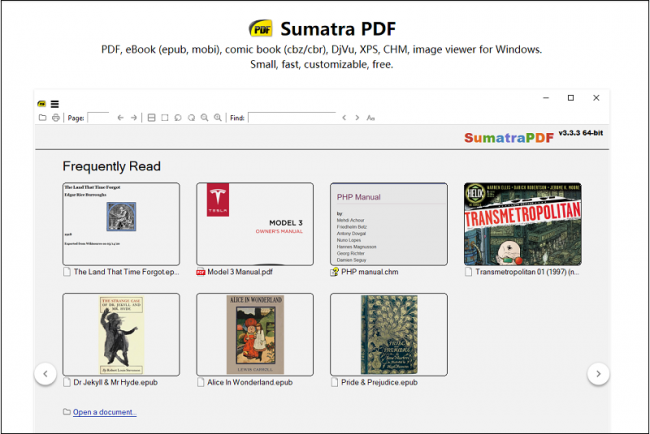This screenshot has height=434, width=650.
Task: Click into the Page number field
Action: [x=99, y=118]
